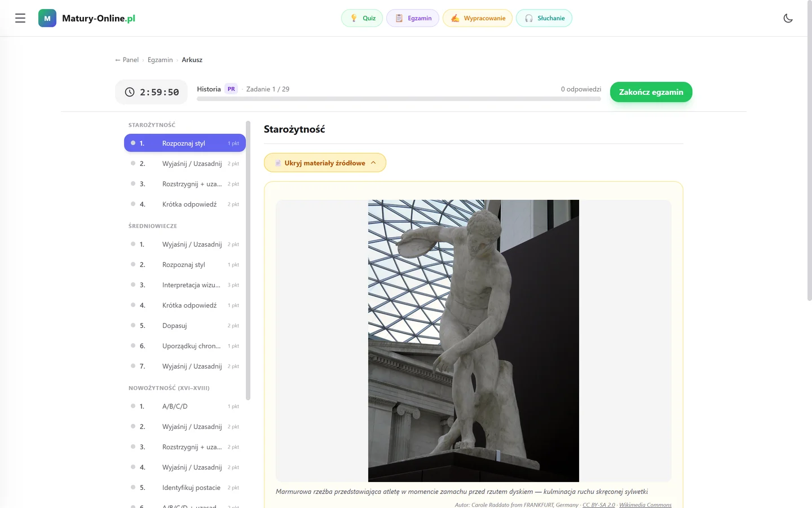Viewport: 812px width, 508px height.
Task: Click the PR level badge
Action: click(x=231, y=89)
